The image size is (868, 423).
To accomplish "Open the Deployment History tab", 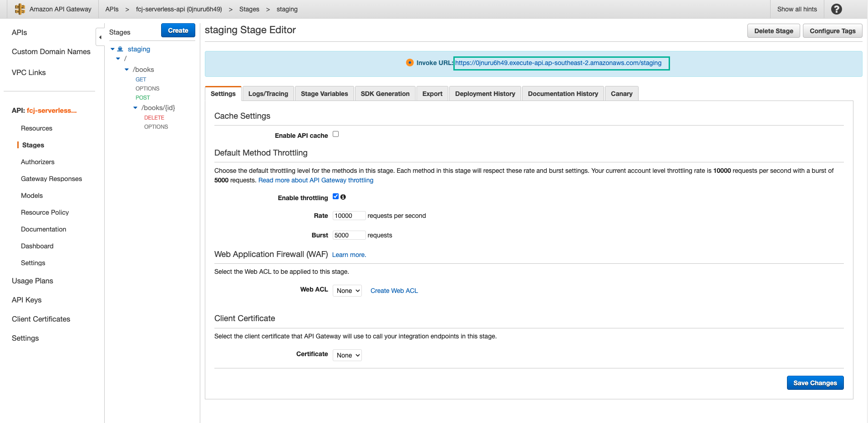I will point(485,94).
